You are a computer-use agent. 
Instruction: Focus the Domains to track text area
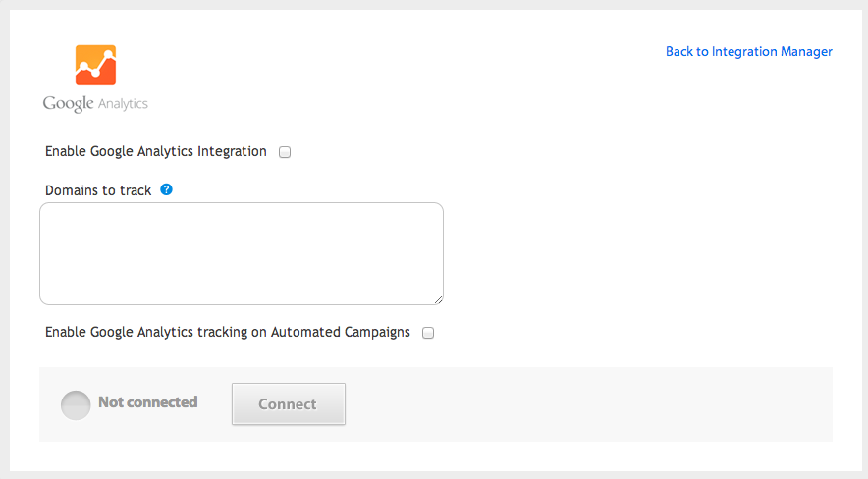pyautogui.click(x=242, y=253)
